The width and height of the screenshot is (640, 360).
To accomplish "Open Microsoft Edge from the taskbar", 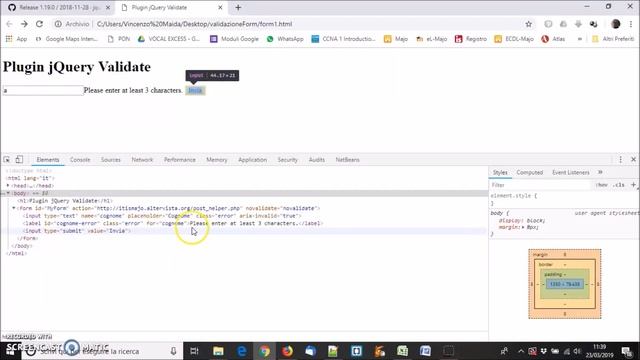I will [241, 351].
